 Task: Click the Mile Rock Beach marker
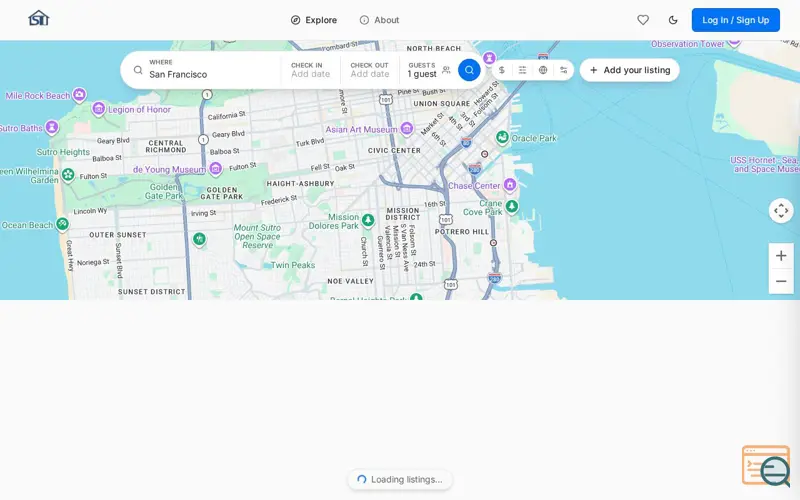click(79, 94)
